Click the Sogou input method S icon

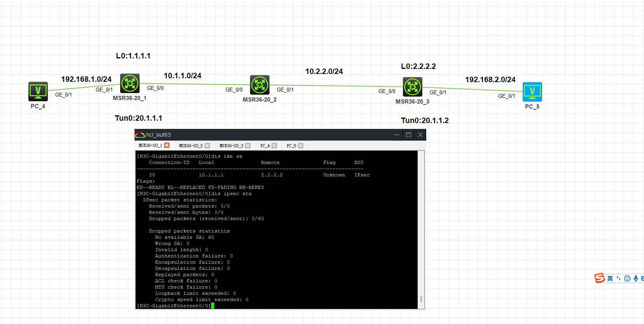600,278
